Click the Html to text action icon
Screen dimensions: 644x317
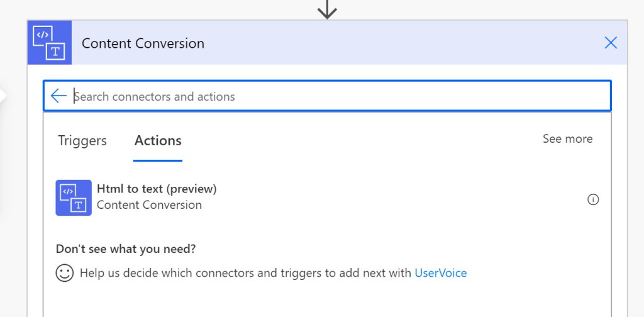pos(74,197)
